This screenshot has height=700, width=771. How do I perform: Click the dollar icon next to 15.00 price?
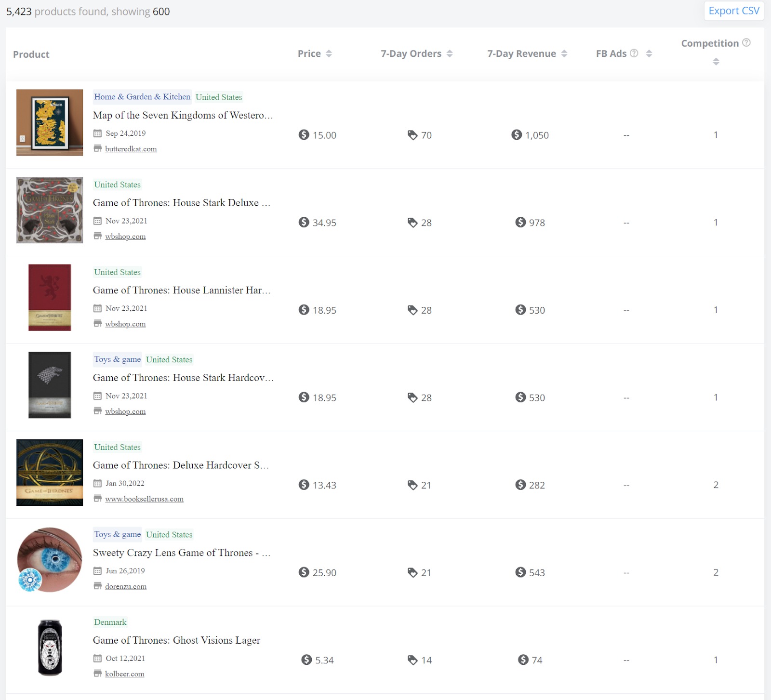pyautogui.click(x=303, y=135)
